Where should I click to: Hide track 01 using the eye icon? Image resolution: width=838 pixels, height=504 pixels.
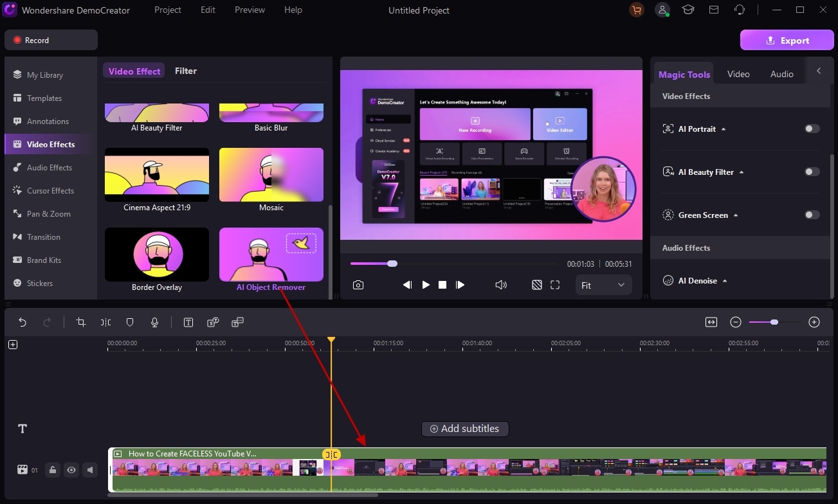click(71, 470)
